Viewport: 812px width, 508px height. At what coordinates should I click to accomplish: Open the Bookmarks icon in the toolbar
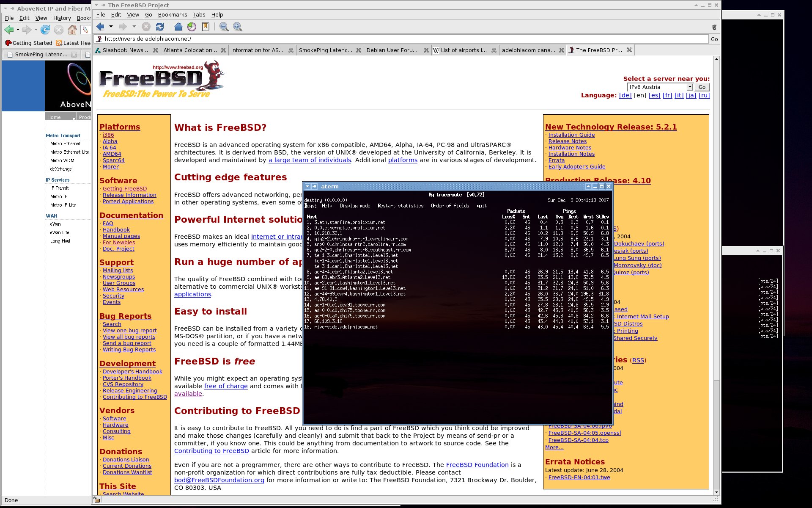coord(206,27)
